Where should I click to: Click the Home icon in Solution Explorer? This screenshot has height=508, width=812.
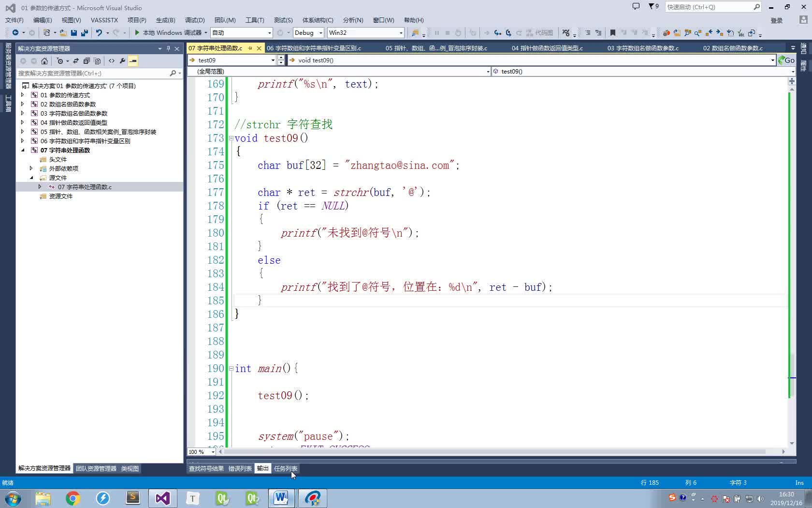pyautogui.click(x=44, y=61)
